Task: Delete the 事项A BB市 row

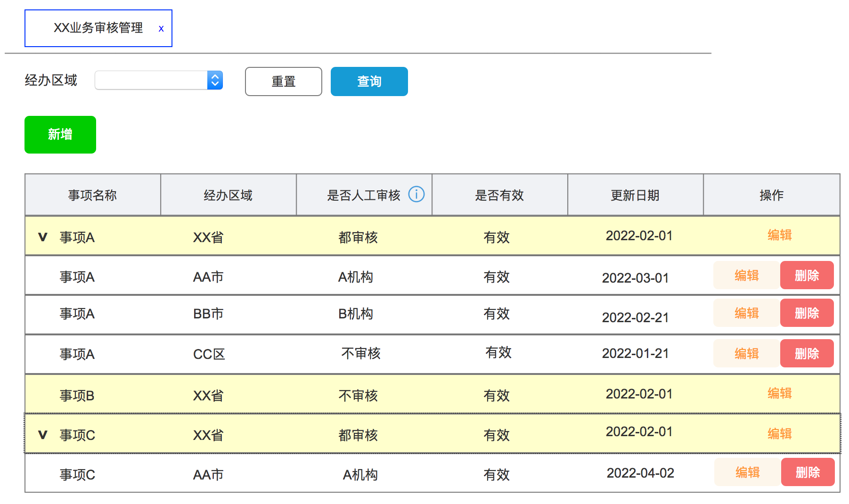Action: click(807, 313)
